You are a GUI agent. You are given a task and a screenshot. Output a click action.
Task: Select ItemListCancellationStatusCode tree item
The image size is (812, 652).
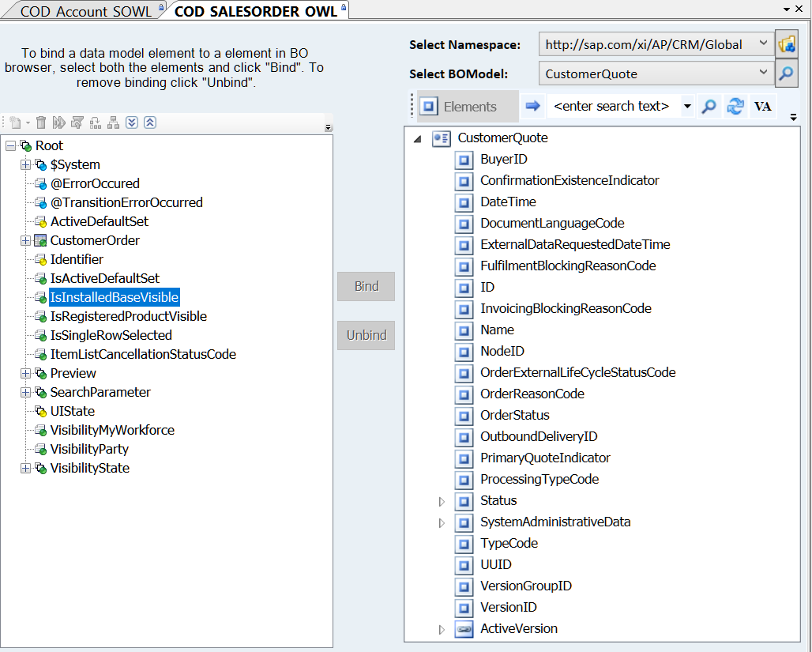coord(143,354)
